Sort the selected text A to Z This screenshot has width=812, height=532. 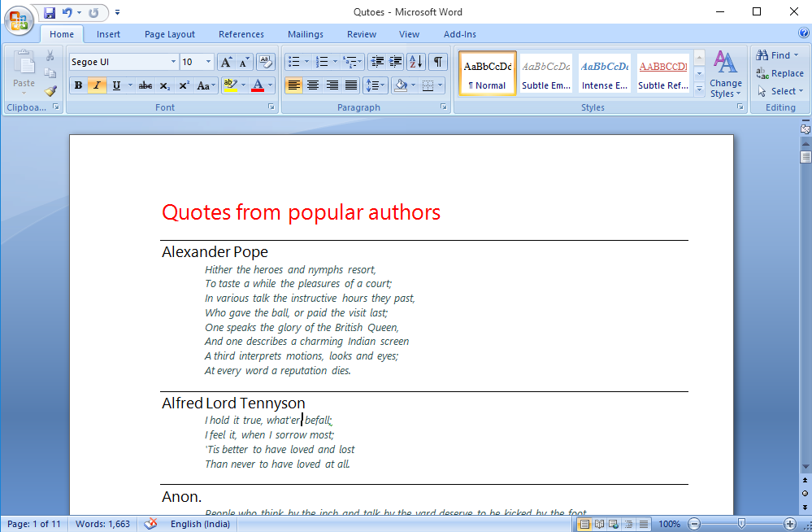[416, 62]
